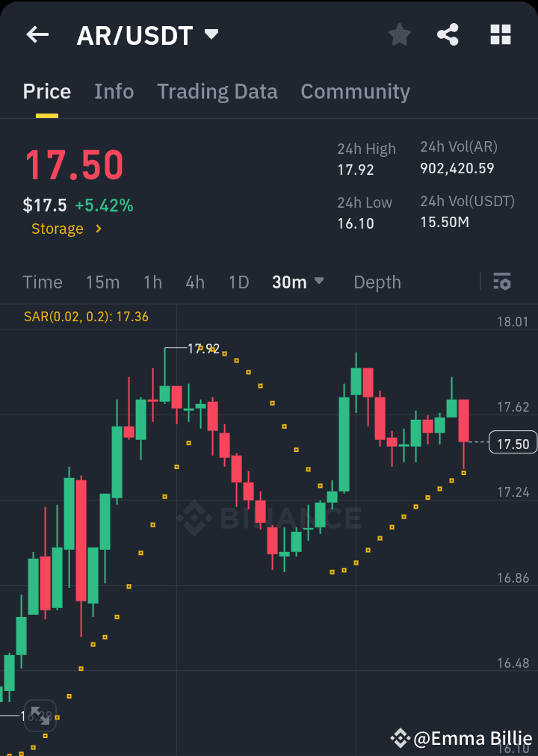
Task: Select the 15m timeframe option
Action: 102,282
